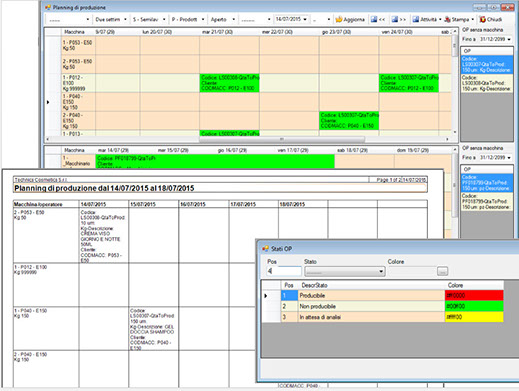Click the Chiudi toolbar icon
This screenshot has height=391, width=519.
click(x=482, y=19)
